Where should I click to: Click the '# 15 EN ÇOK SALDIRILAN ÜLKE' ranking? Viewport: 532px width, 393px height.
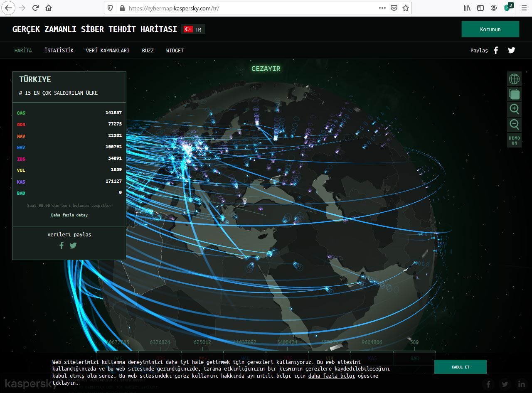(59, 93)
